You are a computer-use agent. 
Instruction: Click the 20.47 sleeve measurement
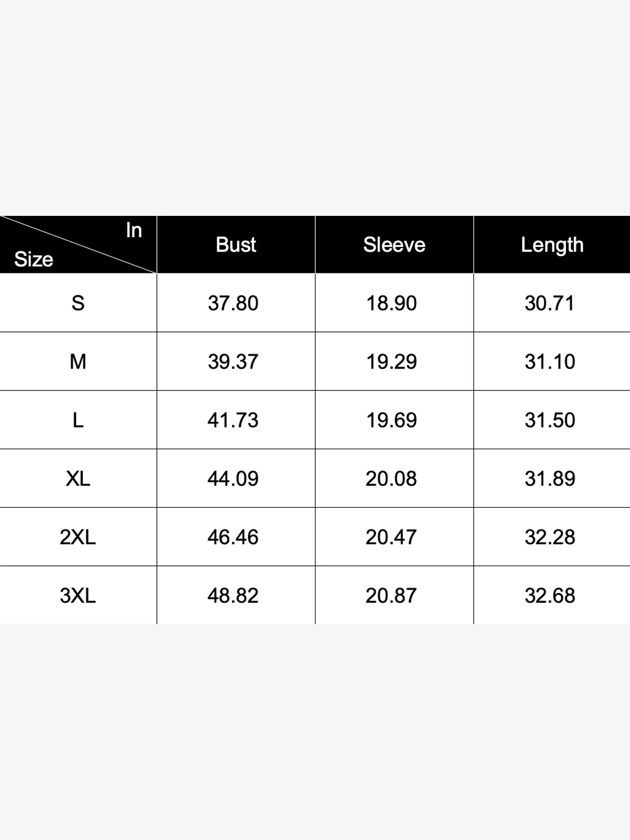coord(391,537)
